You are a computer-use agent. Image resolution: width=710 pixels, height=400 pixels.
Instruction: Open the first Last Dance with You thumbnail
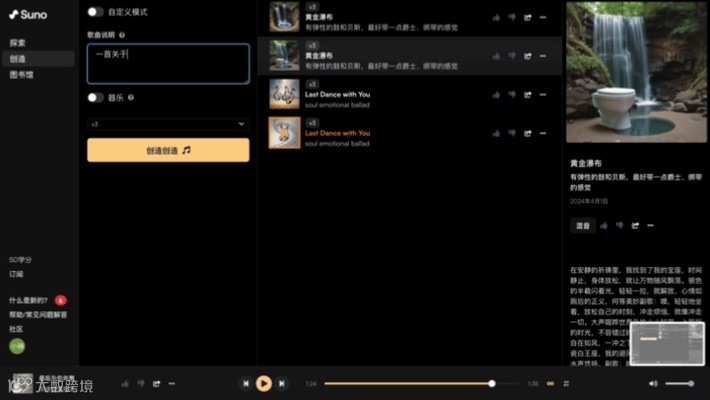point(284,94)
